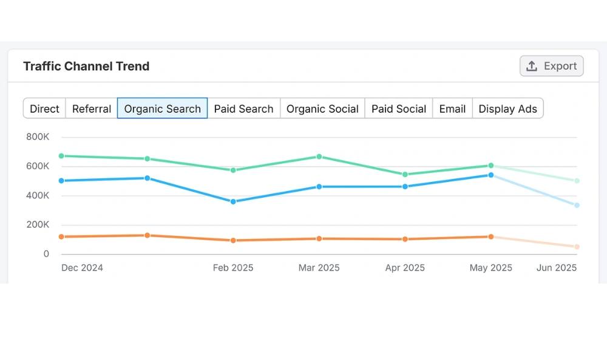Click the green line peak in Mar 2025
Screen dimensions: 607x364
tap(319, 156)
